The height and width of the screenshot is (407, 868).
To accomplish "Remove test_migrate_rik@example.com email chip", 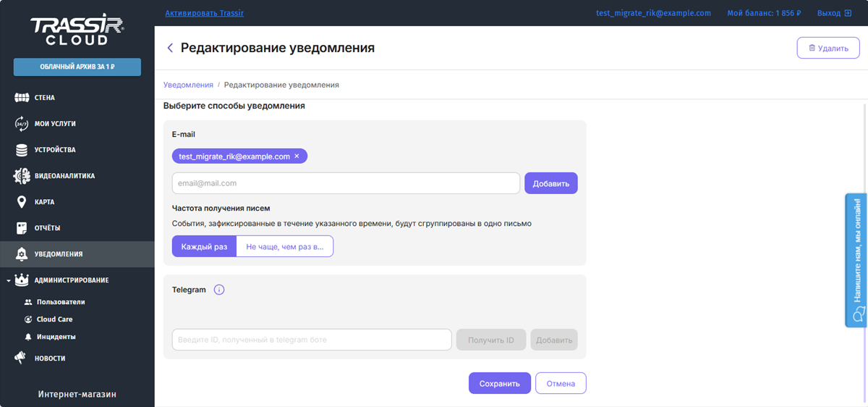I will (297, 156).
